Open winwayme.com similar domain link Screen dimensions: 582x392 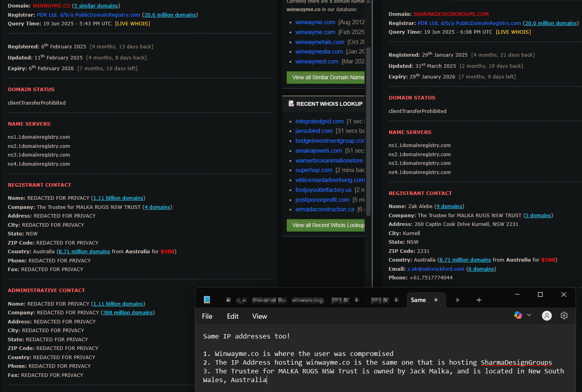315,22
